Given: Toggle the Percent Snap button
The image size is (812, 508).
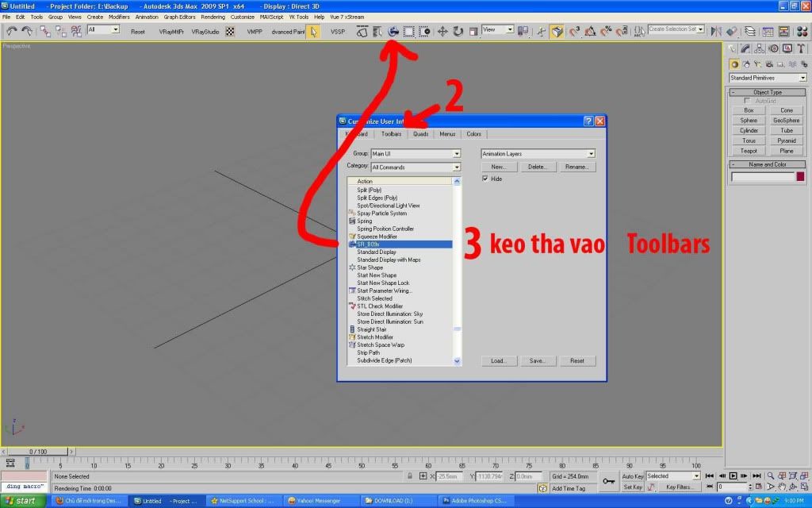Looking at the screenshot, I should click(x=606, y=32).
